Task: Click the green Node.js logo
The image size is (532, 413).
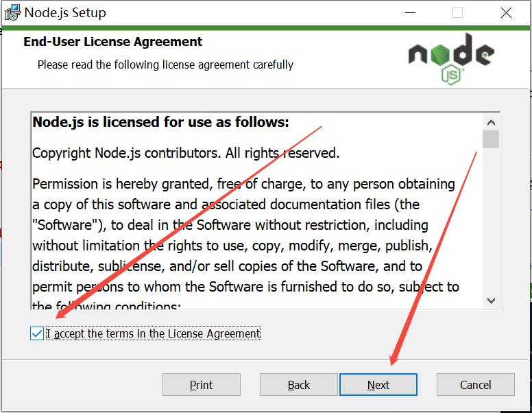Action: click(450, 58)
